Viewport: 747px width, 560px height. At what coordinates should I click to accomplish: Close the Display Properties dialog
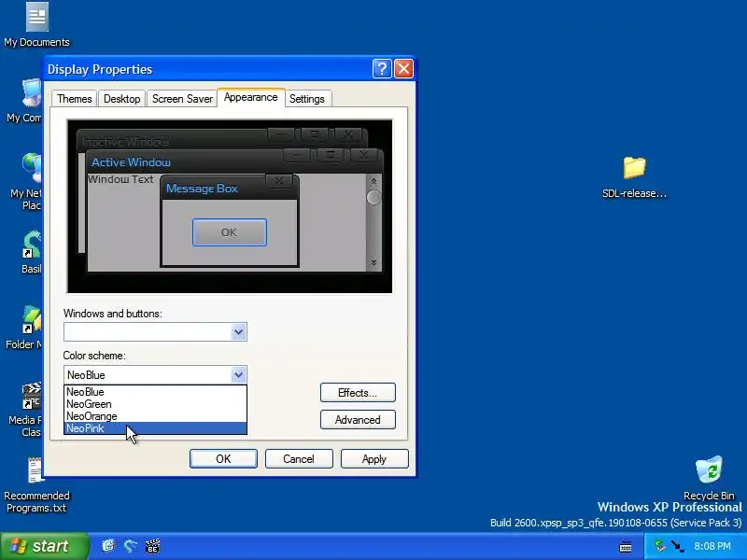(x=403, y=69)
